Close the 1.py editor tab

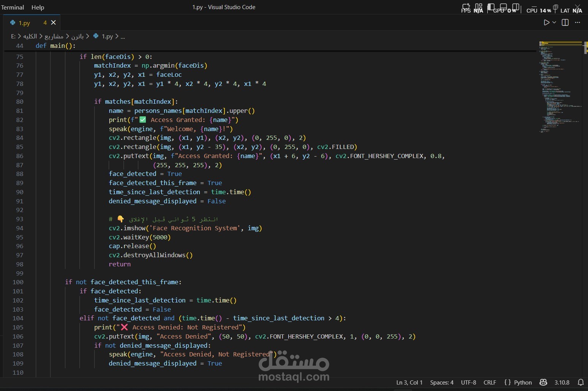[54, 23]
